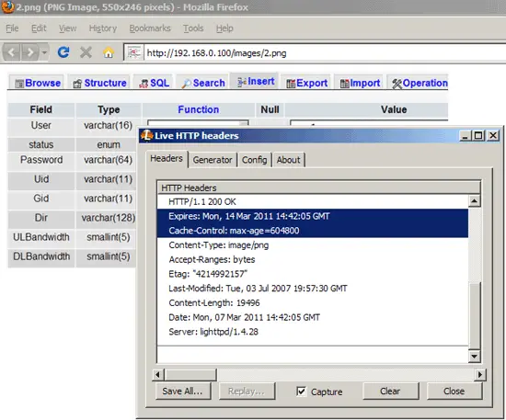Click the Close button in Live HTTP headers
Image resolution: width=506 pixels, height=420 pixels.
coord(454,392)
